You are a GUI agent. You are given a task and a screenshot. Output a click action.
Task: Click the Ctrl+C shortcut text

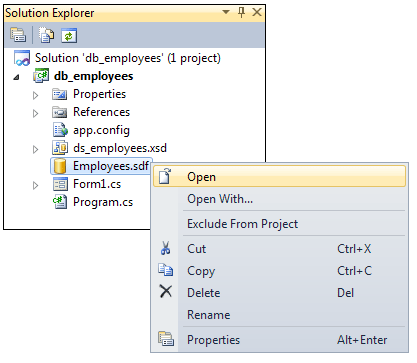tap(354, 271)
